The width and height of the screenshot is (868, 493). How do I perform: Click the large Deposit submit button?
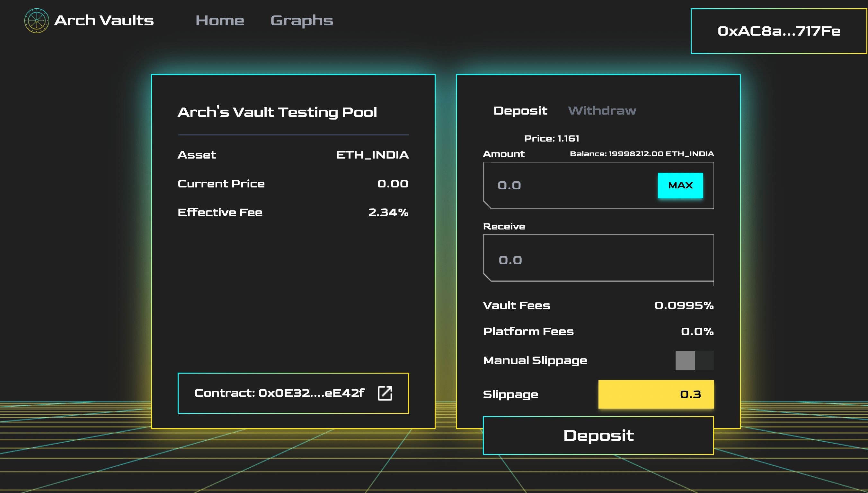point(598,436)
